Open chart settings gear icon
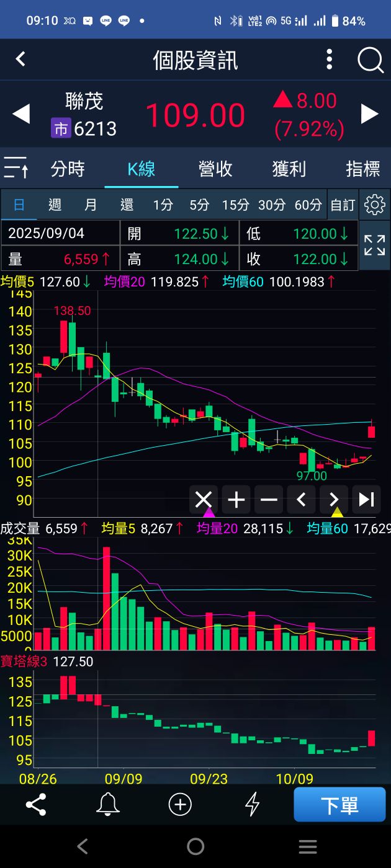Image resolution: width=391 pixels, height=868 pixels. click(375, 204)
